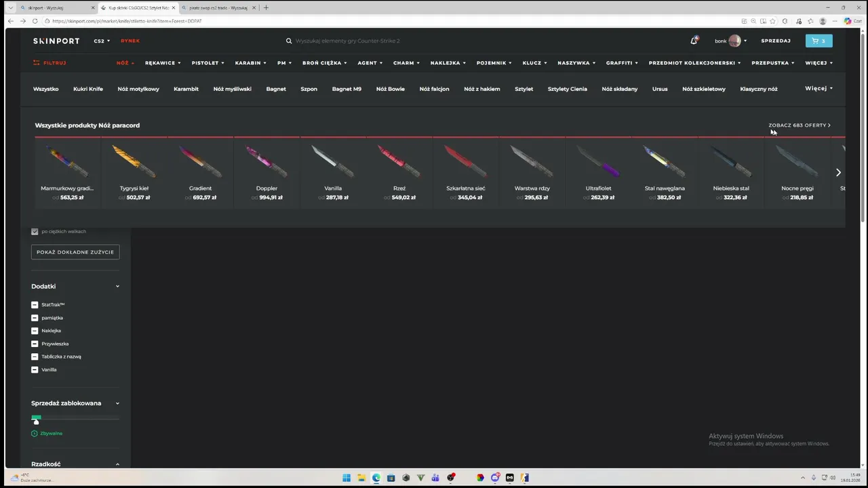Toggle the Tabliczka z nazwą checkbox
The height and width of the screenshot is (488, 868).
[35, 357]
